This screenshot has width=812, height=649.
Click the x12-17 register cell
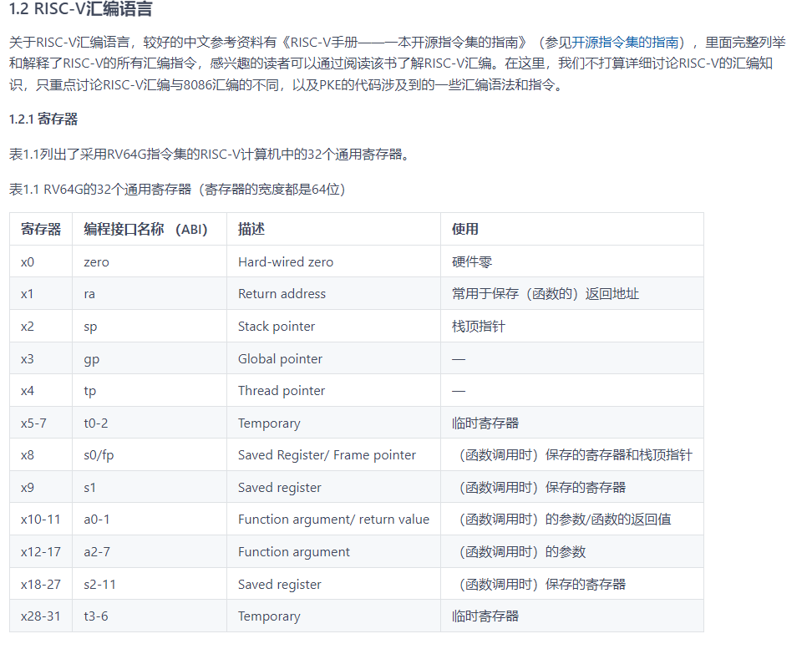41,551
